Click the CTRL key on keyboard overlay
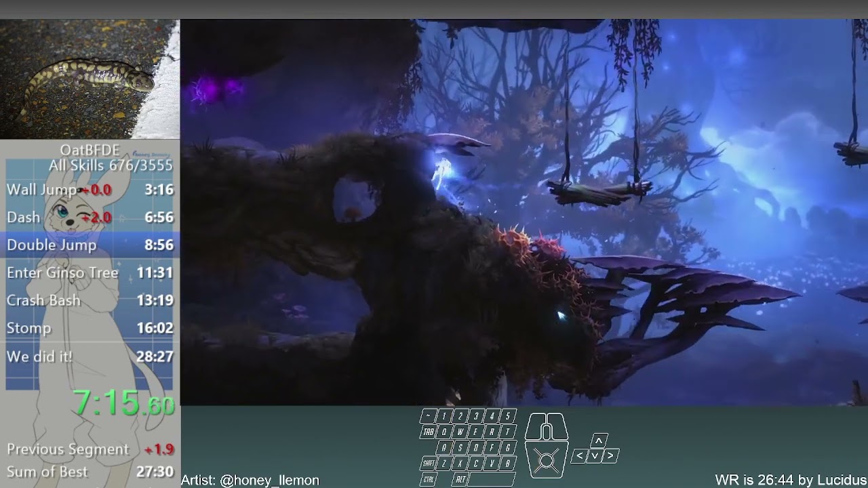The width and height of the screenshot is (868, 488). pyautogui.click(x=428, y=479)
